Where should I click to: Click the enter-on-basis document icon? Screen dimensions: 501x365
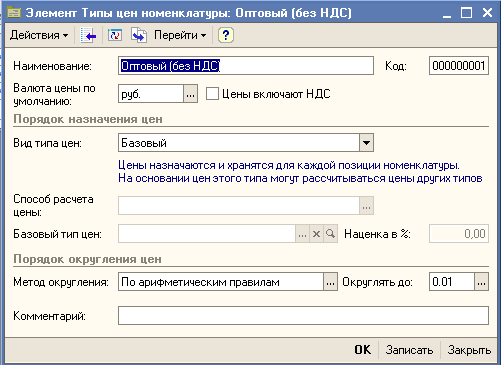click(139, 35)
